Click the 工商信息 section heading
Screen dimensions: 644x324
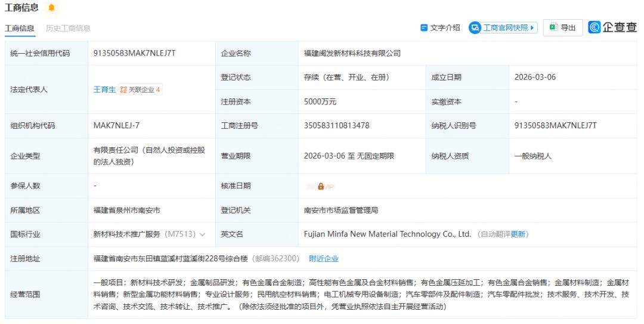21,7
